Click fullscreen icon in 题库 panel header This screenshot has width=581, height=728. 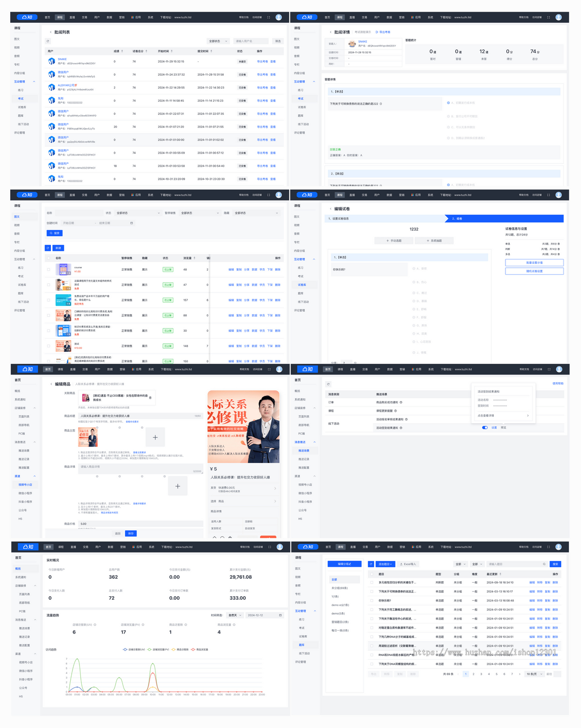coord(549,547)
